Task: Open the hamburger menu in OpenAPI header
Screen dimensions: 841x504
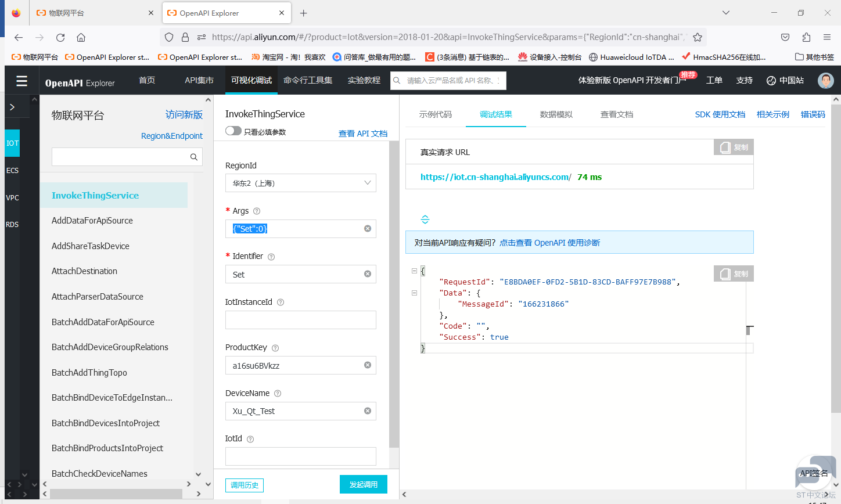Action: click(x=21, y=81)
